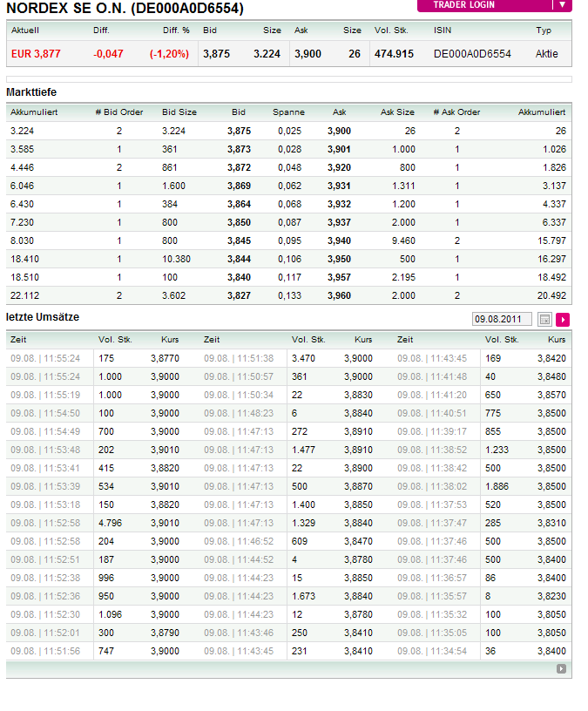Select the ISIN value DE000A0D6554 in quote bar
This screenshot has width=588, height=711.
click(x=472, y=54)
